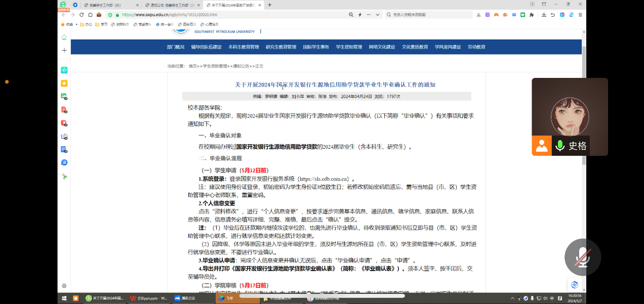Click the sidebar home icon

tap(64, 37)
